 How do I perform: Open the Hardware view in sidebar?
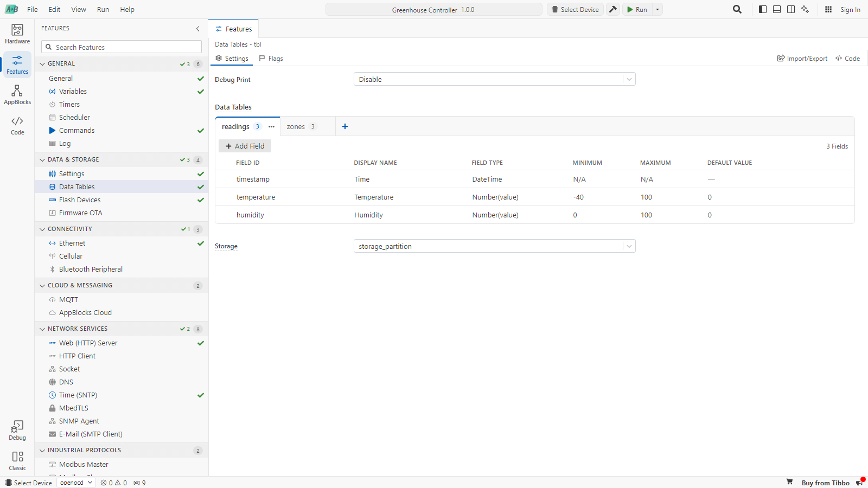coord(17,34)
